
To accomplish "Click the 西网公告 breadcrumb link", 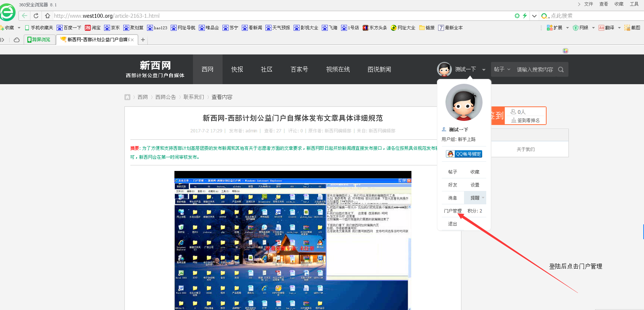I will pos(166,97).
